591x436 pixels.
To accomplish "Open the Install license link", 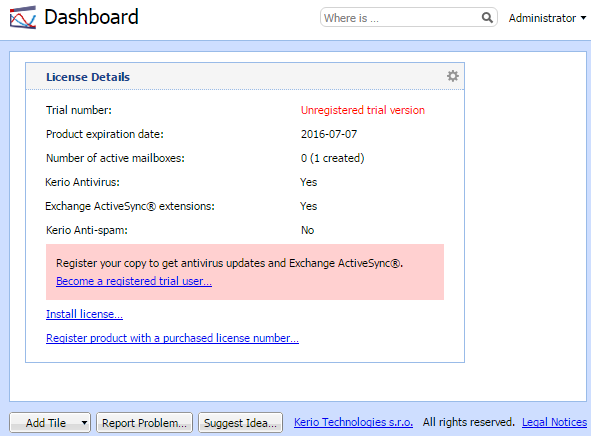I will (x=84, y=314).
